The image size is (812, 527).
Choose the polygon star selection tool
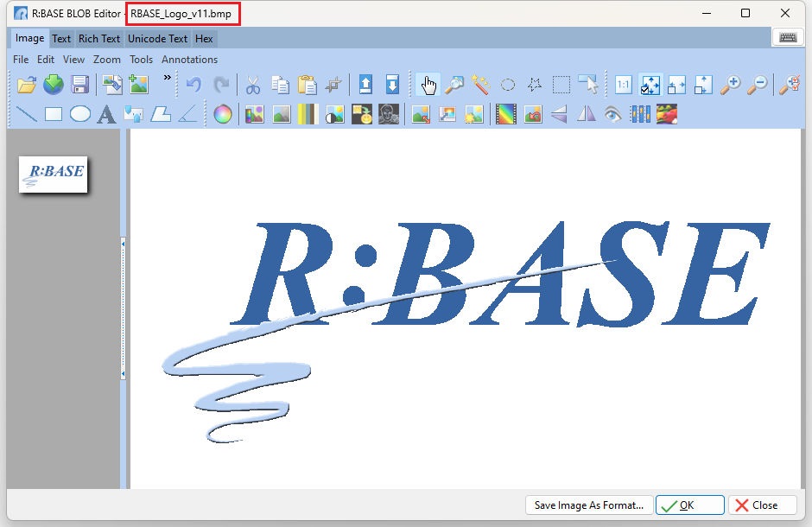coord(535,85)
